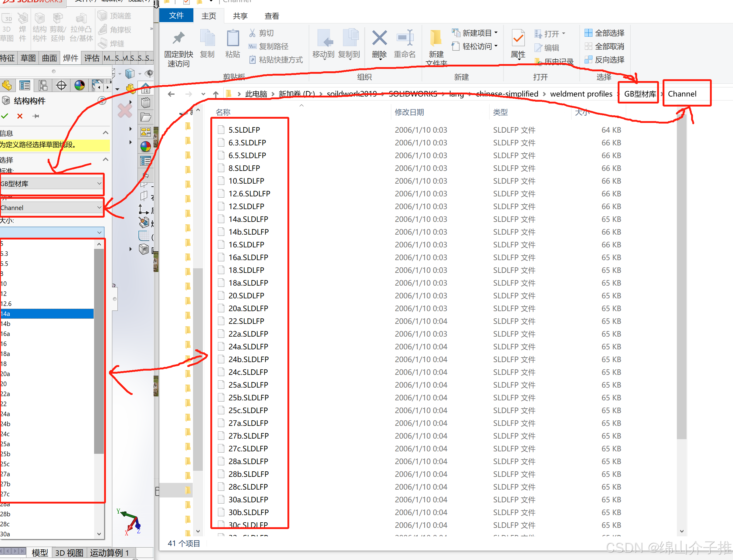Open the DisplayManager color ball icon

click(x=80, y=86)
